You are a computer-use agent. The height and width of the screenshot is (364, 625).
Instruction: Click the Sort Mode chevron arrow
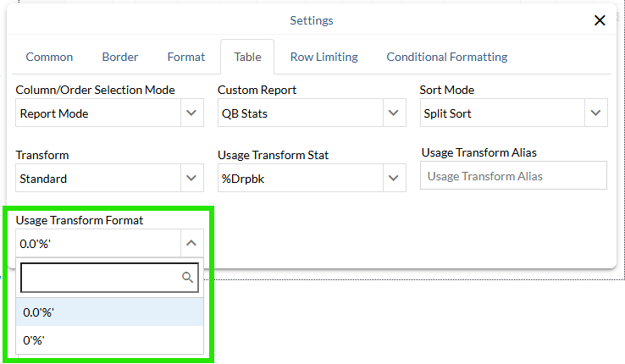pos(595,113)
